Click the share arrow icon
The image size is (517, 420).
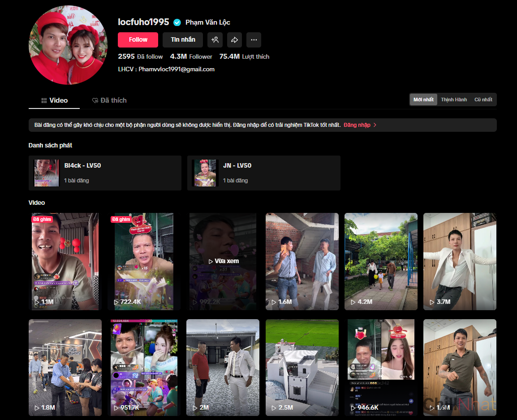pos(234,40)
